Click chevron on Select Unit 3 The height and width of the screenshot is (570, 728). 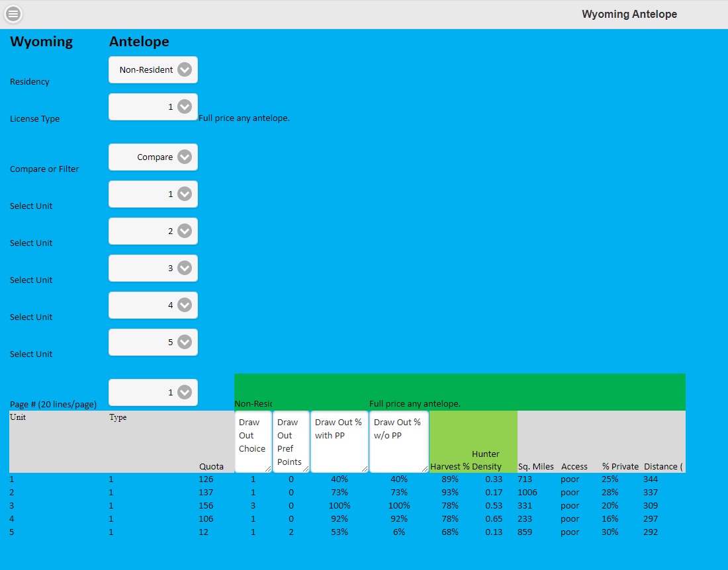pyautogui.click(x=185, y=268)
